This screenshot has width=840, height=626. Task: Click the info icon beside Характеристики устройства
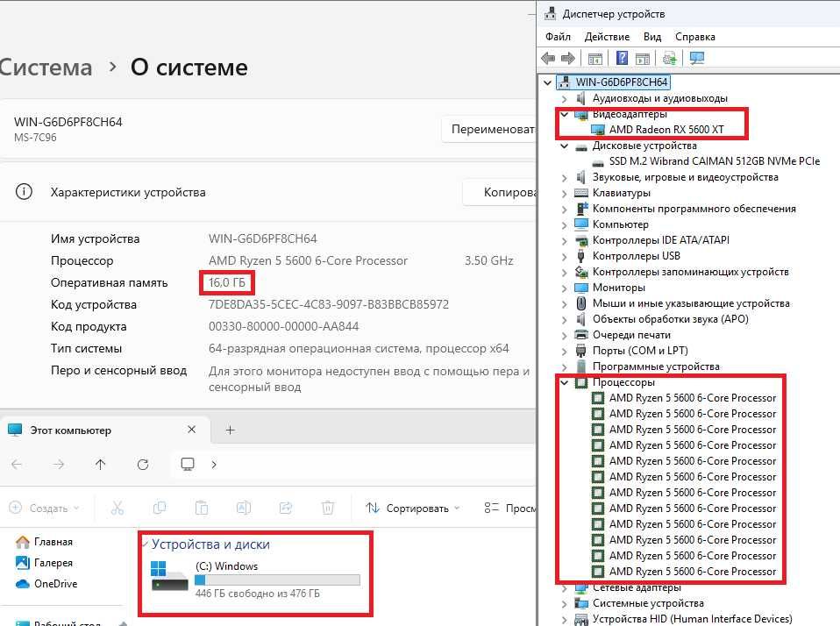(x=24, y=191)
